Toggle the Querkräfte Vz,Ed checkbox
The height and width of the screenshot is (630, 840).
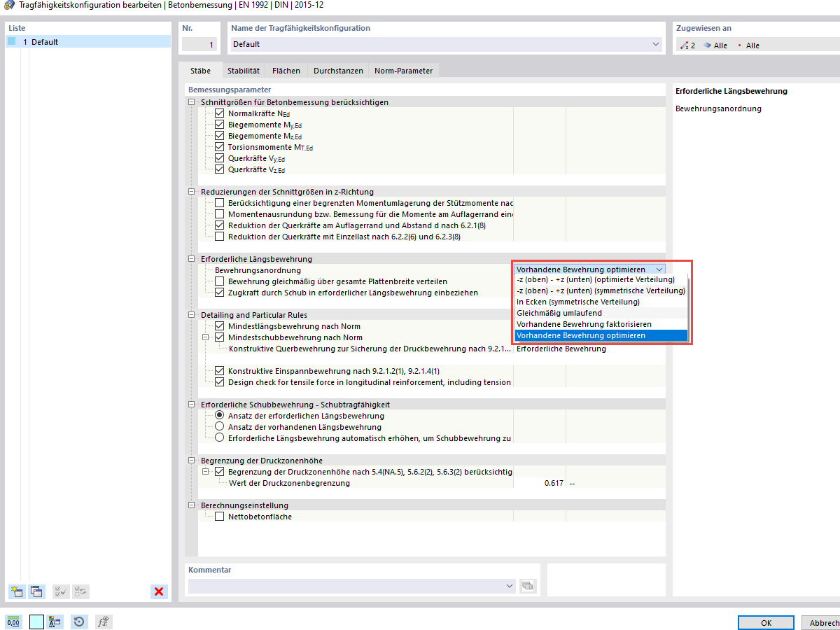coord(220,169)
